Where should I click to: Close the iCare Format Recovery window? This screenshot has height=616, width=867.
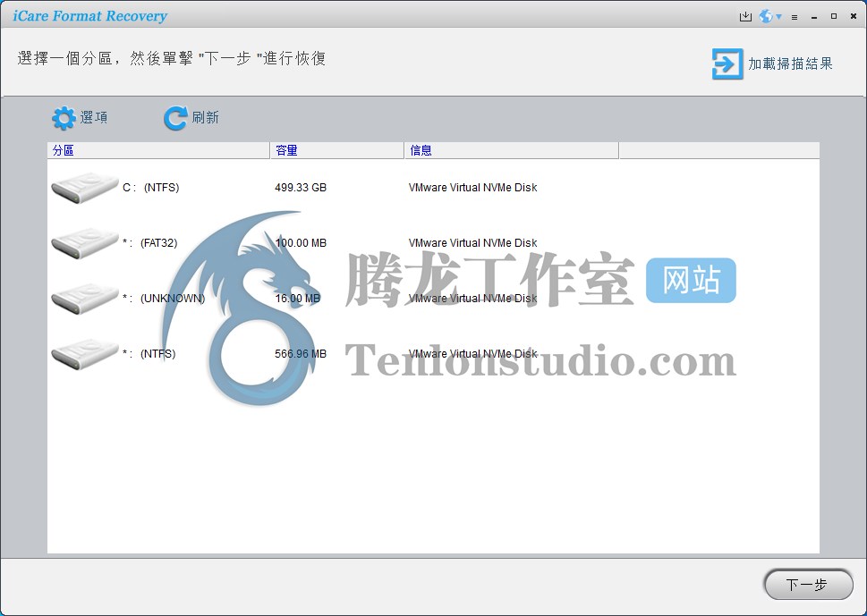[854, 17]
